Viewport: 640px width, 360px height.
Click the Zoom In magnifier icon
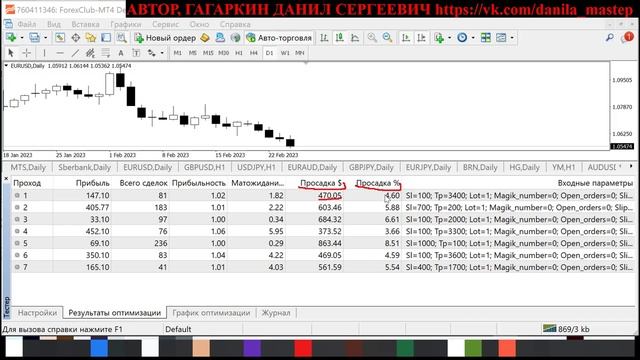click(372, 38)
